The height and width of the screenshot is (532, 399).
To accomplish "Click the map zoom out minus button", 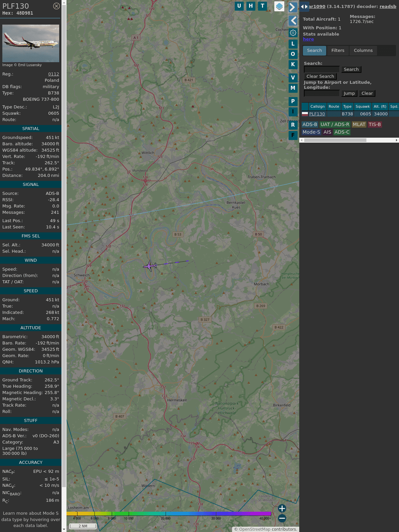I will pyautogui.click(x=282, y=518).
